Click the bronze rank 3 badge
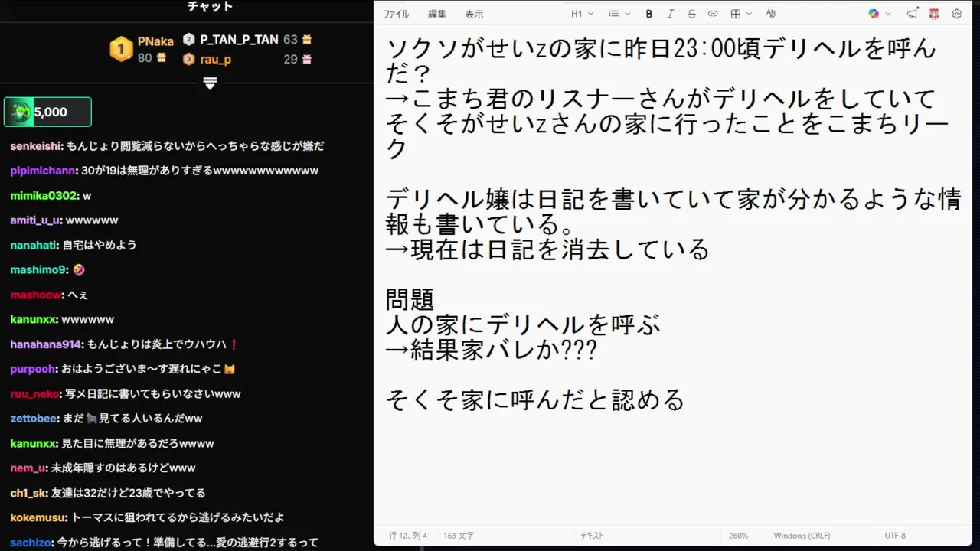Image resolution: width=980 pixels, height=551 pixels. [189, 59]
